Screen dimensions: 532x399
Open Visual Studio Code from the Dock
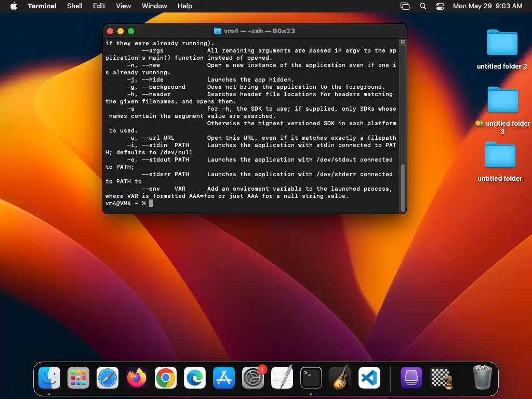pyautogui.click(x=369, y=378)
